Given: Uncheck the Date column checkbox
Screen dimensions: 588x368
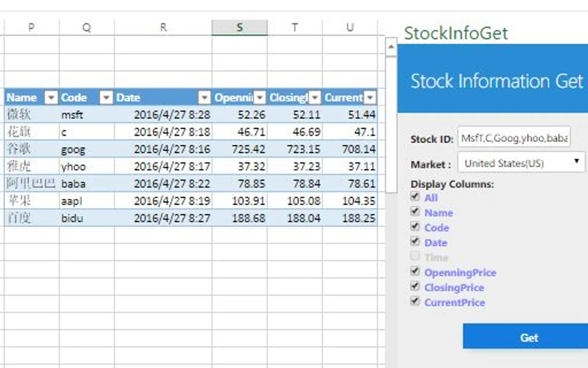Looking at the screenshot, I should (x=415, y=241).
